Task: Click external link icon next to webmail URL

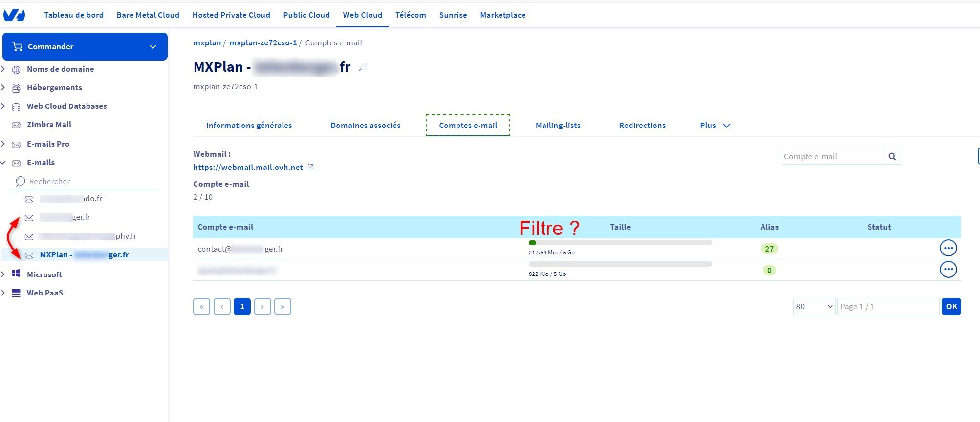Action: coord(310,167)
